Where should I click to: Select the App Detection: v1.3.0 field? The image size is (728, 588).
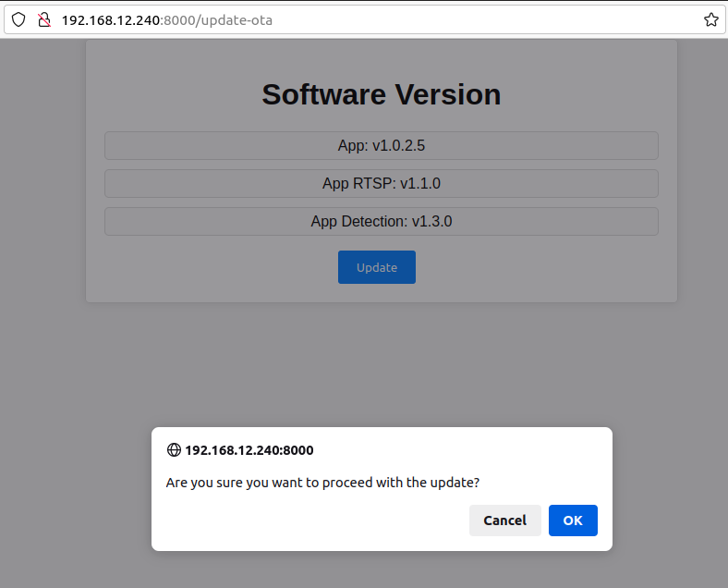click(381, 222)
